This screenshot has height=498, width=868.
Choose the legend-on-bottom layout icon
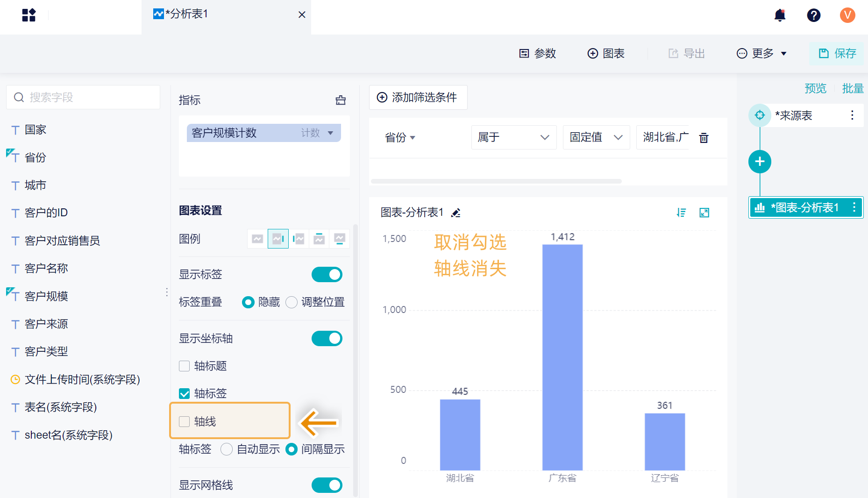(x=340, y=239)
